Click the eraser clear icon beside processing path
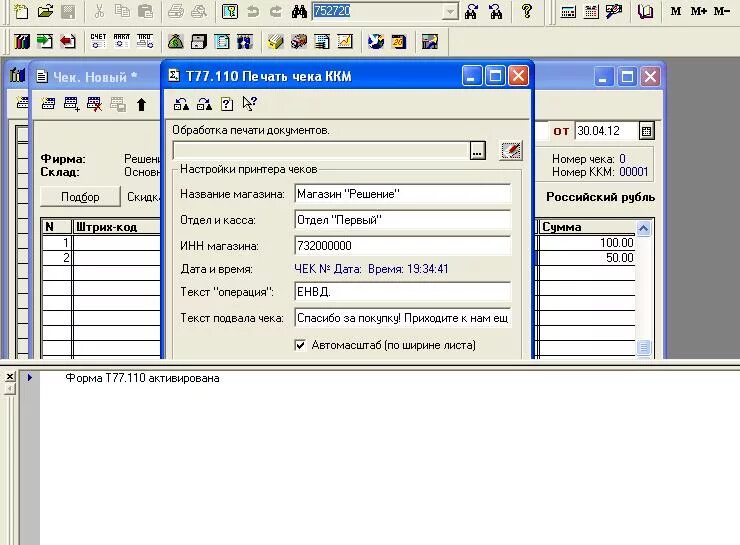This screenshot has width=740, height=545. click(x=511, y=151)
